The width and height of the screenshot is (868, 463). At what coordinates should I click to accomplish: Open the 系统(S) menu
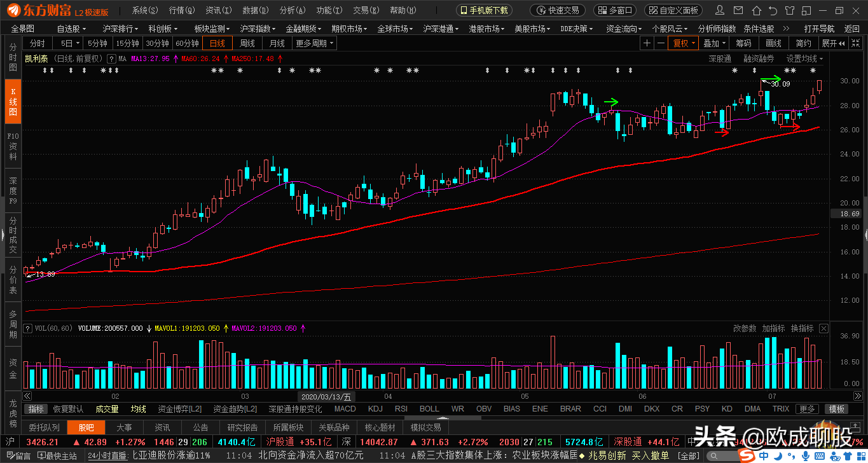pyautogui.click(x=145, y=10)
